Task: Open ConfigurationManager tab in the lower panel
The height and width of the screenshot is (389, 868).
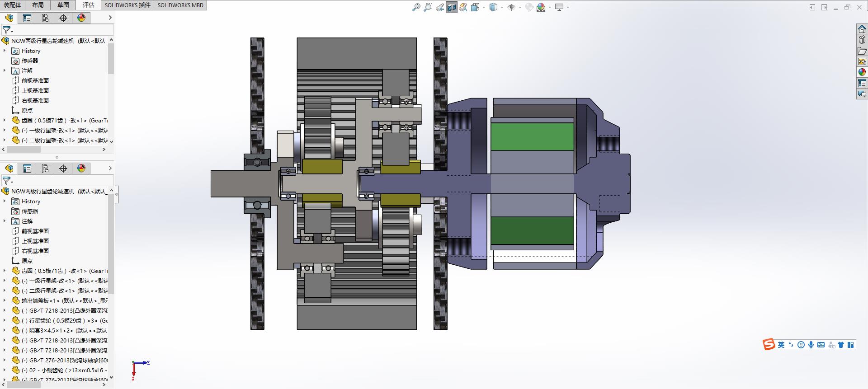Action: click(45, 169)
